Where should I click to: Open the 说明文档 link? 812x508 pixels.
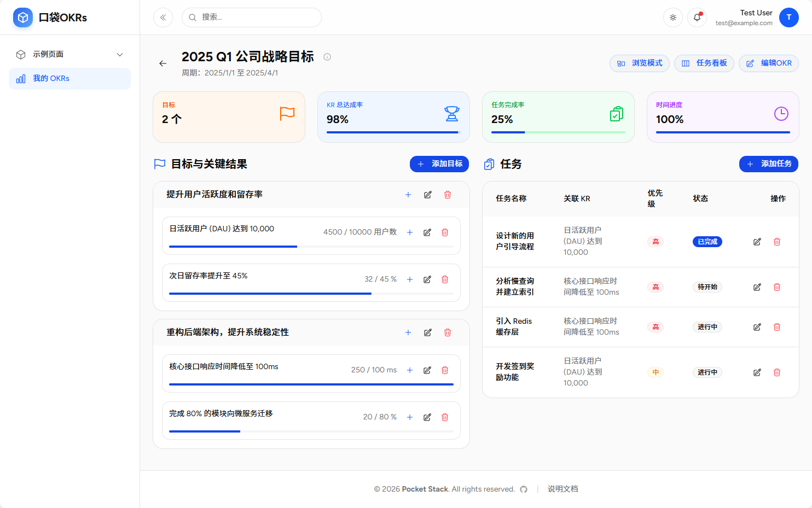562,489
